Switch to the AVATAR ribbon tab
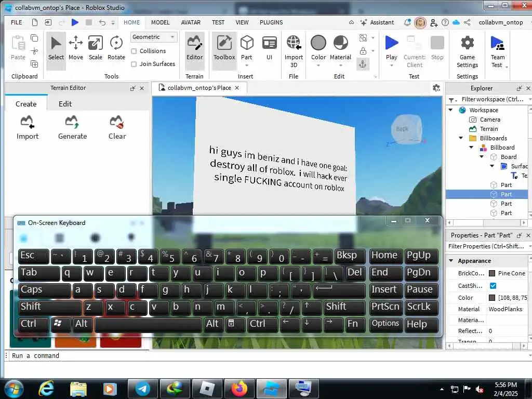The image size is (532, 399). tap(191, 22)
